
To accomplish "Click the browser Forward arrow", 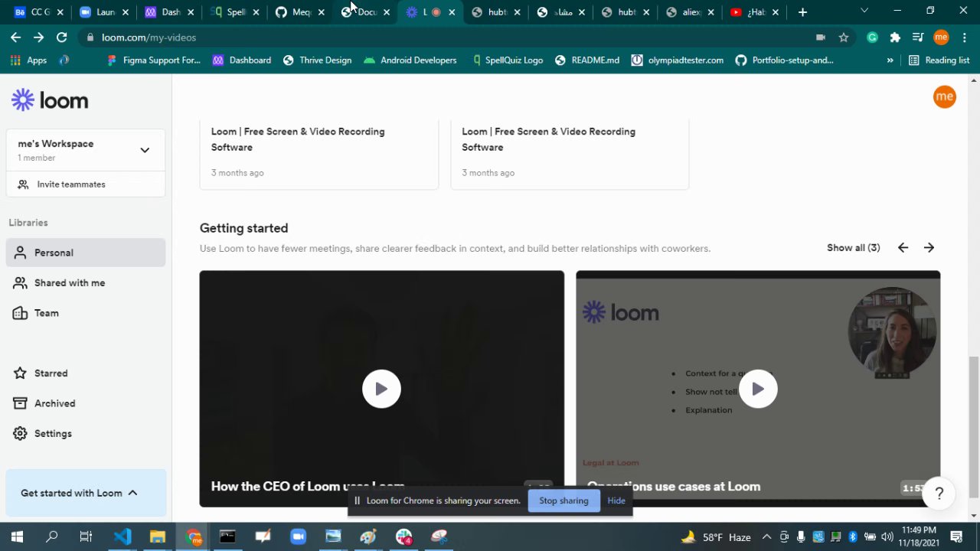I will pyautogui.click(x=39, y=37).
